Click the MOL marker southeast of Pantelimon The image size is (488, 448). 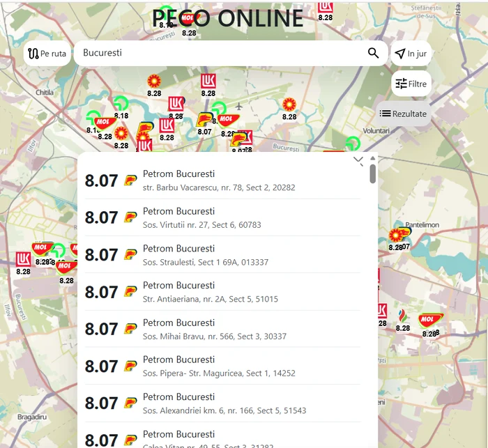430,320
